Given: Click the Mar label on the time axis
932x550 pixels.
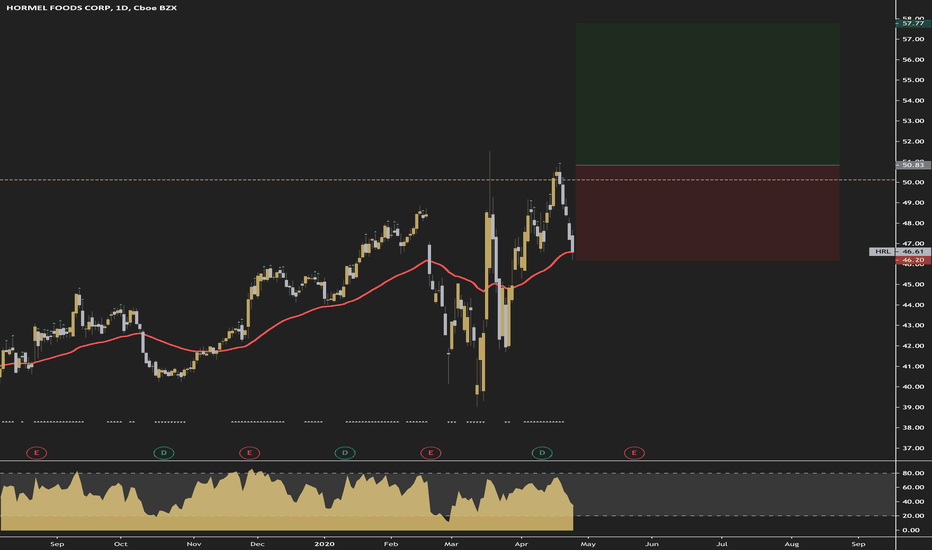Looking at the screenshot, I should click(451, 544).
